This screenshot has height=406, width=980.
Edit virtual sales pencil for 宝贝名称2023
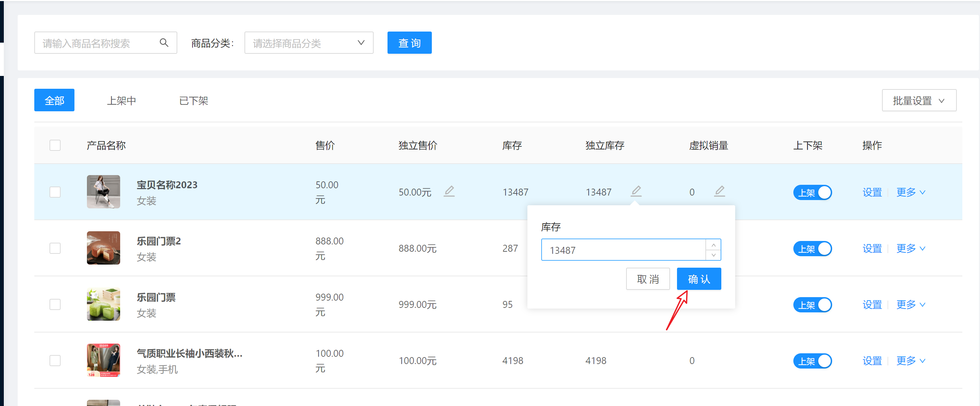[719, 191]
